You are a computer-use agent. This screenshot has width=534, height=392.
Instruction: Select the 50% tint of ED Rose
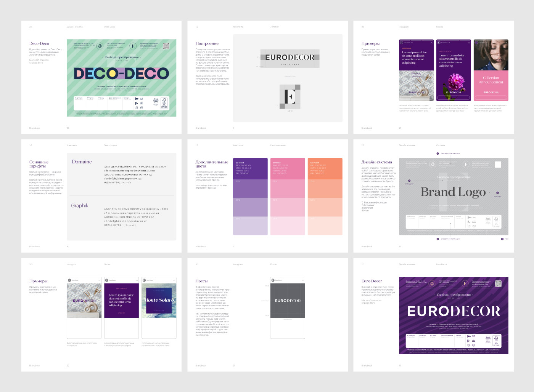(x=288, y=207)
